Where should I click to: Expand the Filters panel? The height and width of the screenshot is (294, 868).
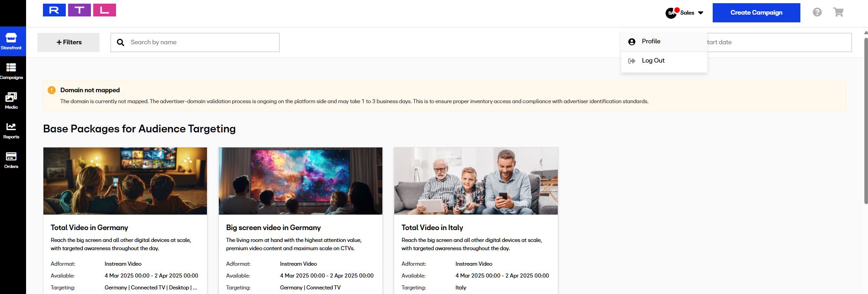pyautogui.click(x=69, y=42)
